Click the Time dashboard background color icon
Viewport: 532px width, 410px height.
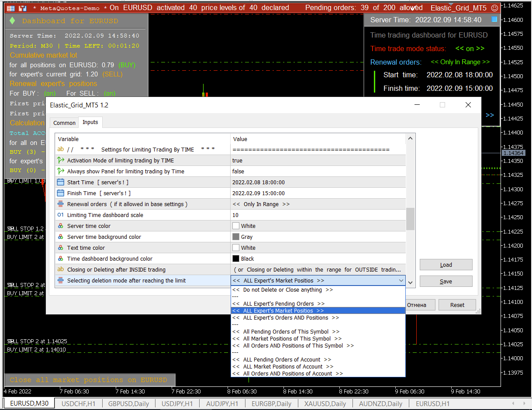61,259
